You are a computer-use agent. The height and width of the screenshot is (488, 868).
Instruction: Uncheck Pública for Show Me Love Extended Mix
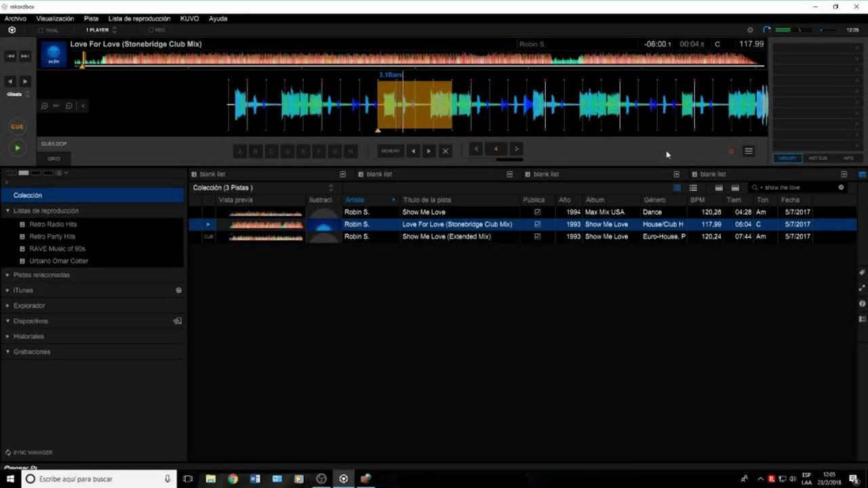(x=538, y=237)
